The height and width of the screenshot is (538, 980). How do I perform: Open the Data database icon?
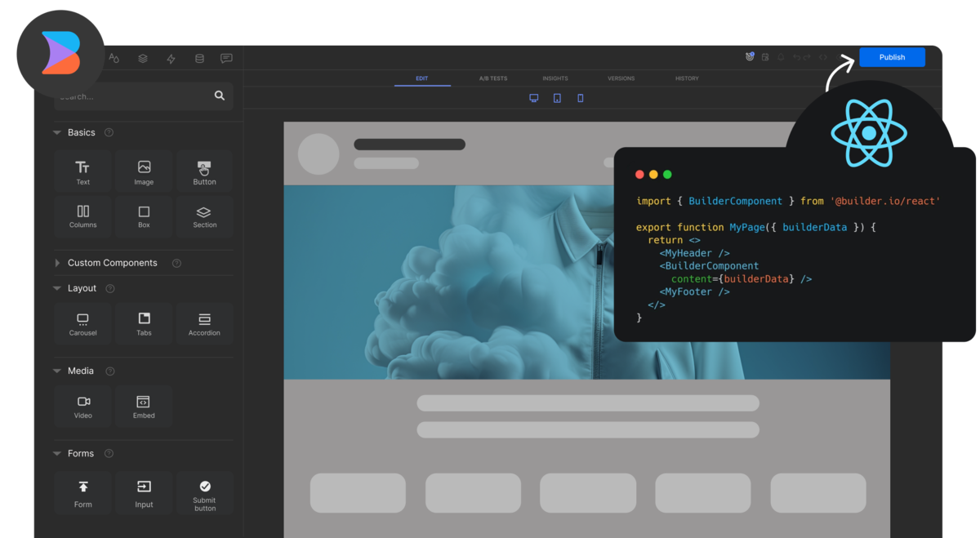click(199, 59)
